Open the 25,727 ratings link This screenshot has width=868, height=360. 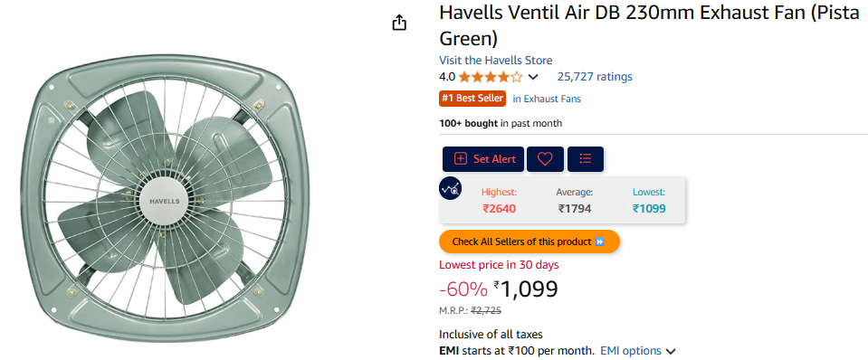(x=595, y=77)
